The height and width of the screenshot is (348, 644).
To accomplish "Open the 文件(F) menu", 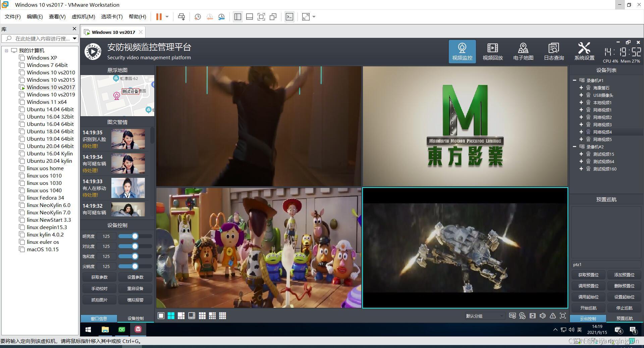I will (13, 17).
